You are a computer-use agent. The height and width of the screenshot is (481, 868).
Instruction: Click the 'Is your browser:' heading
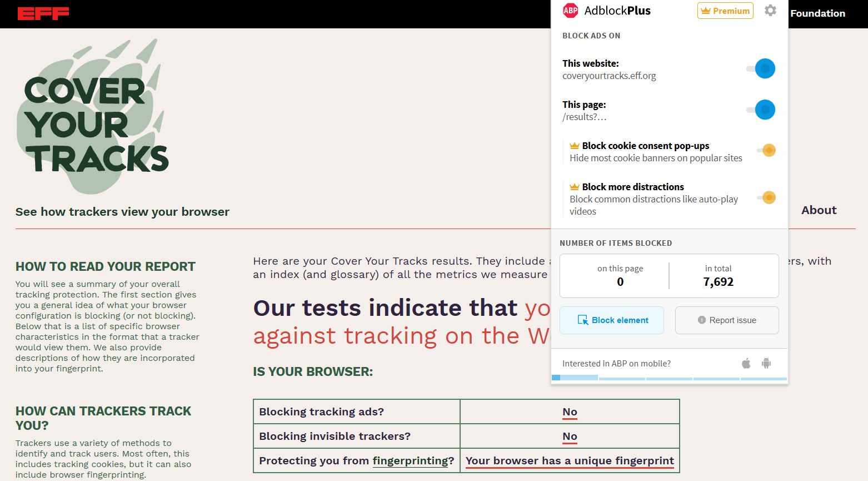(313, 371)
